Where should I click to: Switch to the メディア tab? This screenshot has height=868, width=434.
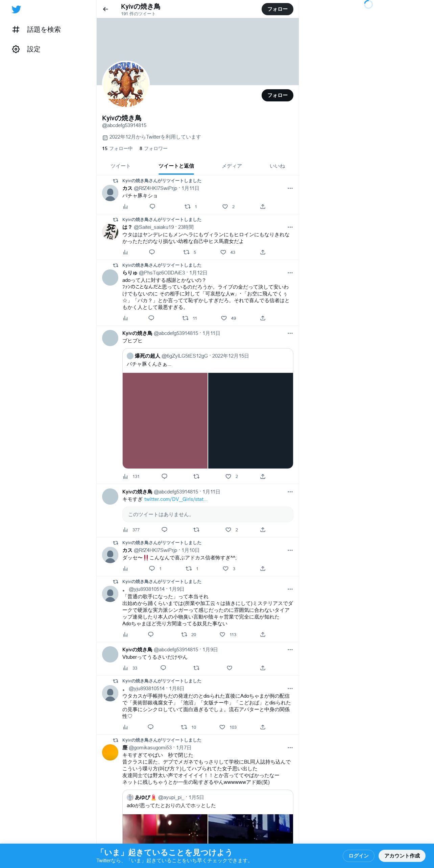click(232, 166)
